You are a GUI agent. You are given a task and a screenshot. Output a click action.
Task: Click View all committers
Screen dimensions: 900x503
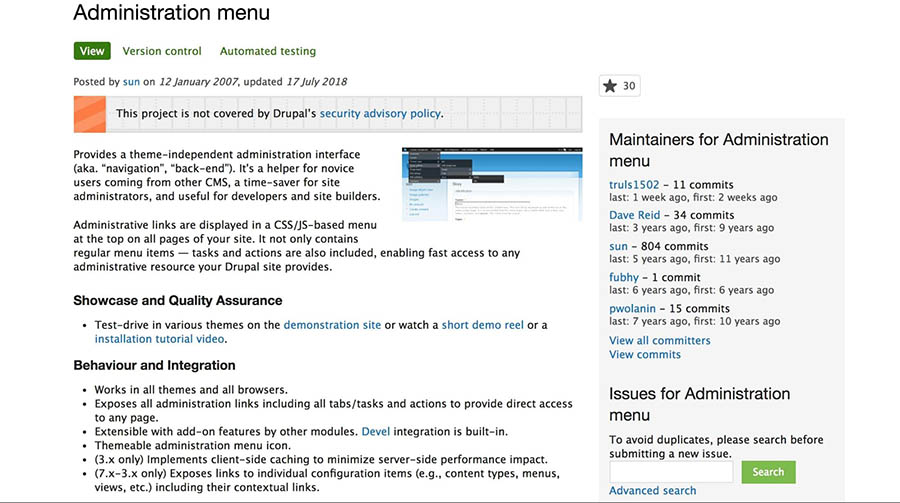(660, 341)
